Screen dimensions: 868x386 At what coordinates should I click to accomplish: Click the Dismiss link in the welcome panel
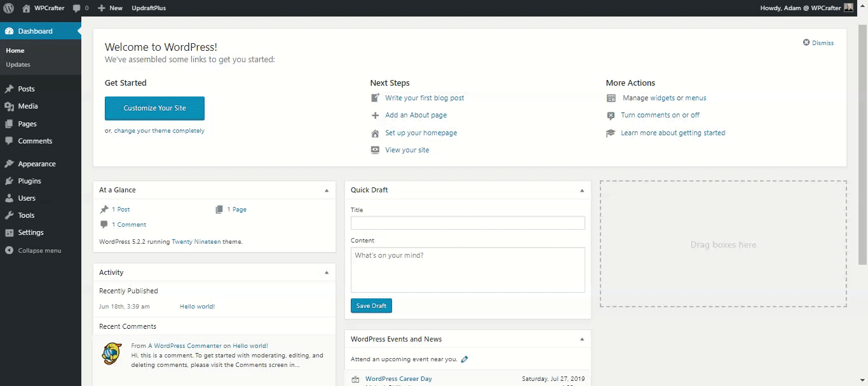(823, 43)
